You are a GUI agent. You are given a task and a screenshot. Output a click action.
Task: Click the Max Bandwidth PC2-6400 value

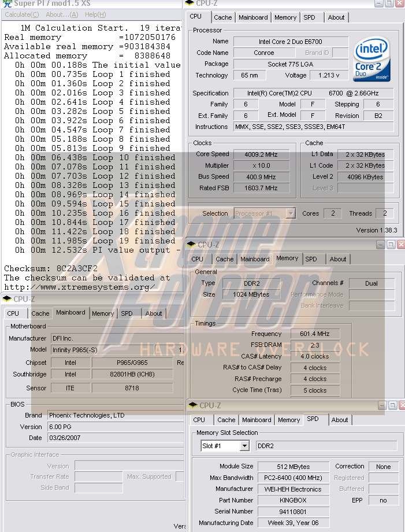click(x=293, y=478)
